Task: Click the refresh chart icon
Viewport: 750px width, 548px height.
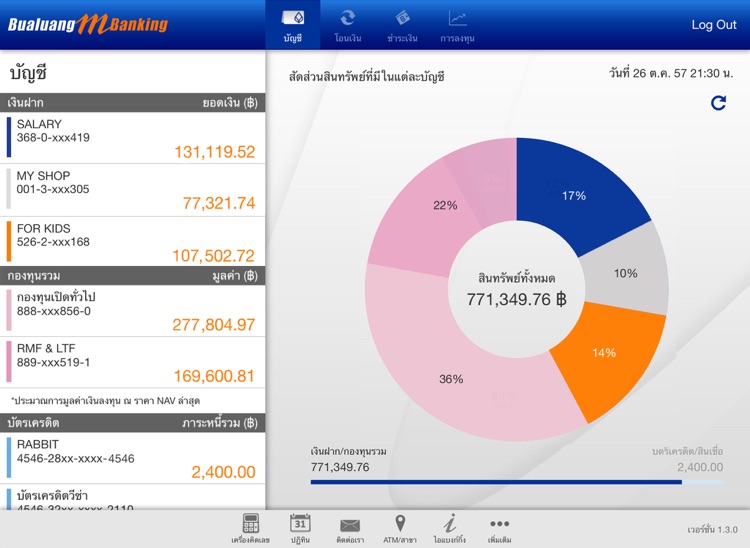Action: [x=718, y=103]
